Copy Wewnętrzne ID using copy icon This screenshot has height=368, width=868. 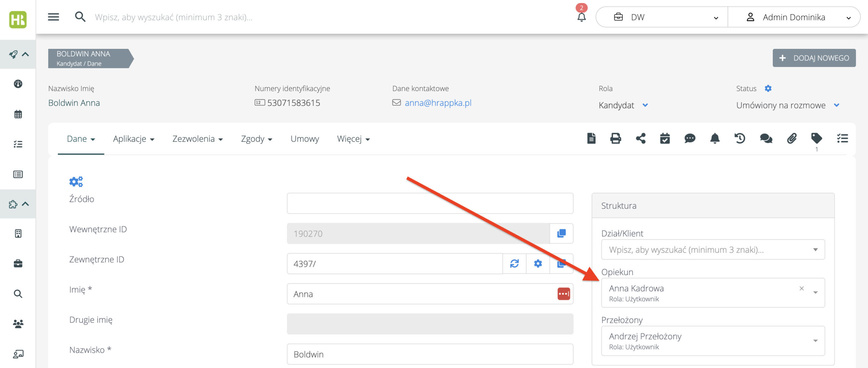pos(561,234)
